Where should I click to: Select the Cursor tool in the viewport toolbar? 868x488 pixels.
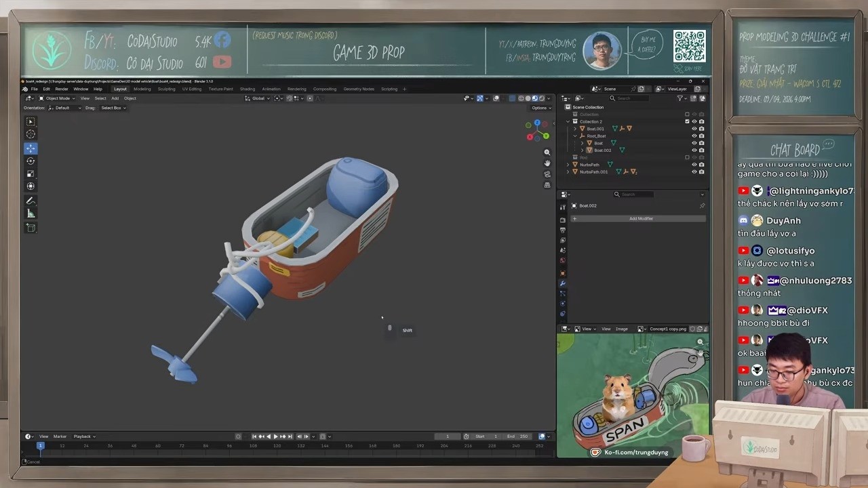(31, 134)
